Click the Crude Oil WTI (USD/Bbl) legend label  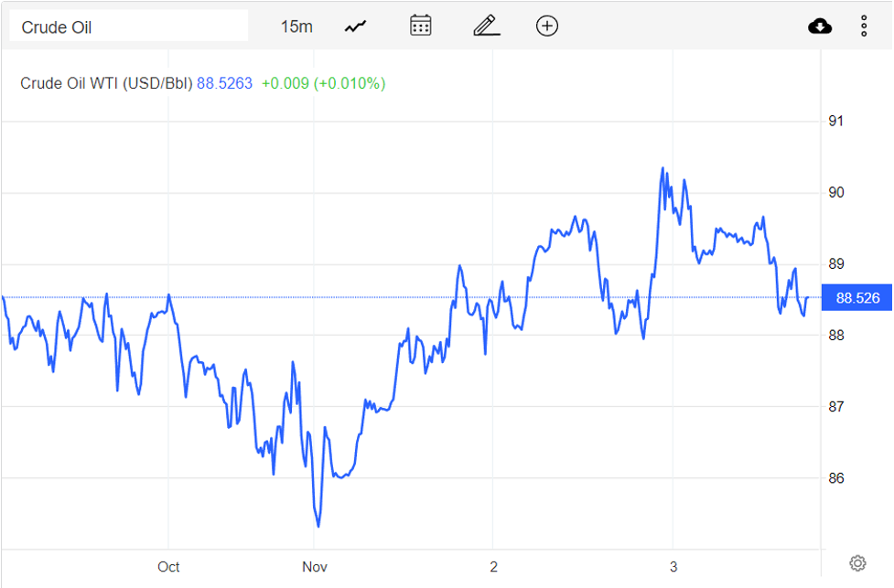[106, 83]
